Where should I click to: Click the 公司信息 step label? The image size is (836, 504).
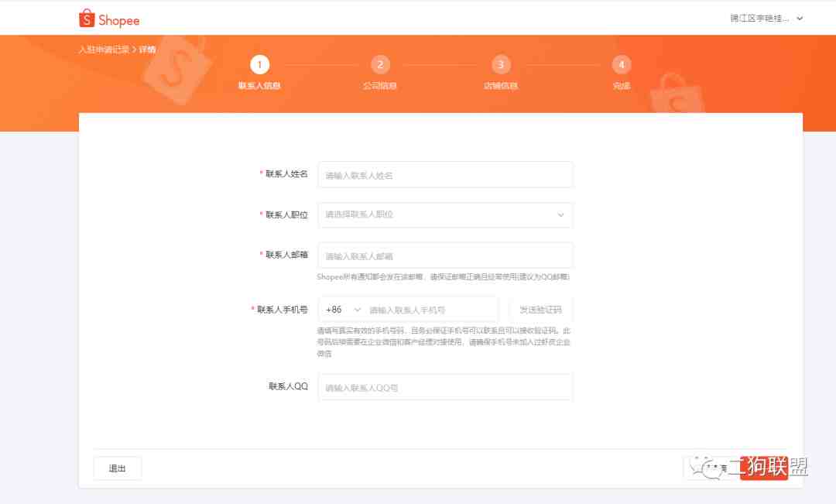click(380, 86)
